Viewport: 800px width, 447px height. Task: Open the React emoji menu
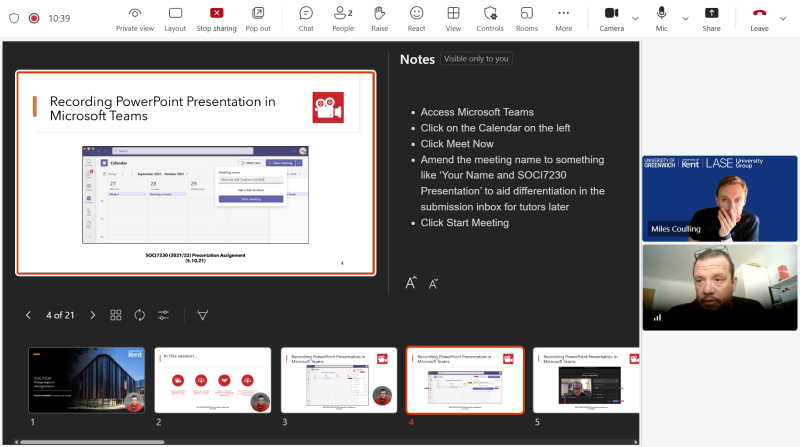(x=416, y=19)
